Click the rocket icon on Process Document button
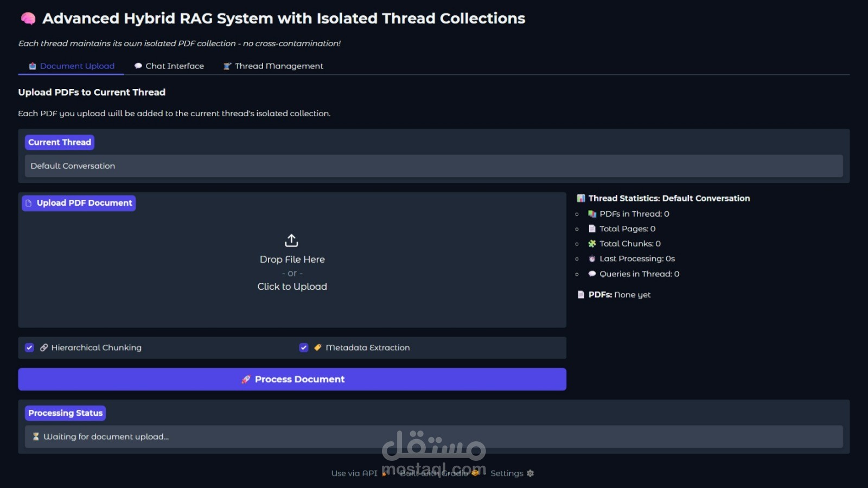 pos(246,379)
